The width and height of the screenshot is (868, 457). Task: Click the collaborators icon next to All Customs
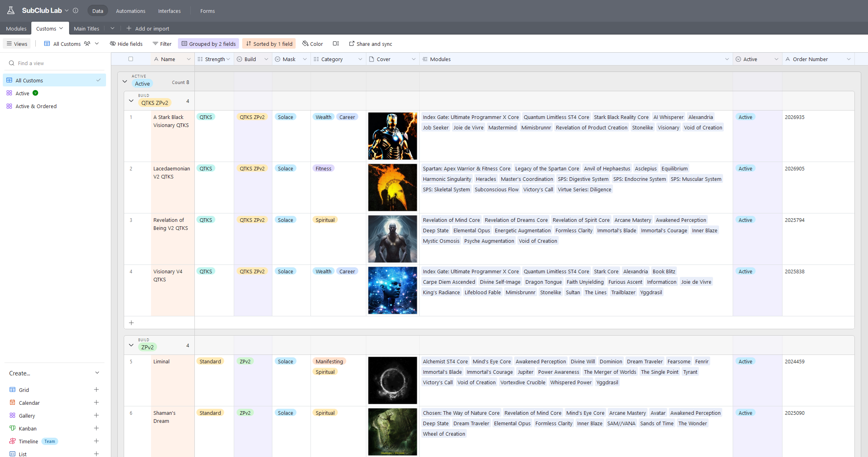coord(87,44)
